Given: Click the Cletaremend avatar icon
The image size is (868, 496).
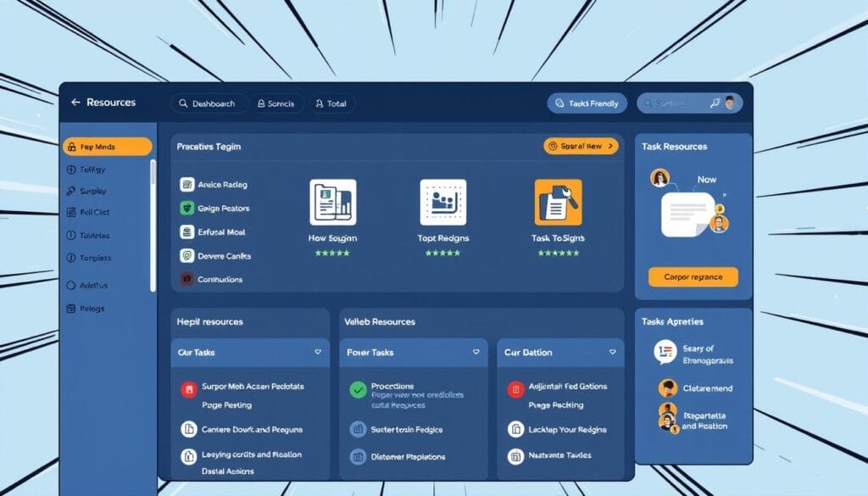Looking at the screenshot, I should [x=668, y=388].
